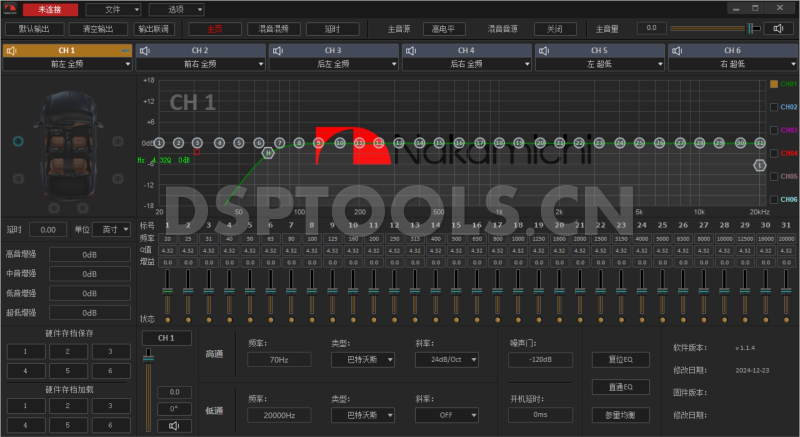Click the low-pass L marker on the graph
The image size is (800, 437).
[760, 165]
